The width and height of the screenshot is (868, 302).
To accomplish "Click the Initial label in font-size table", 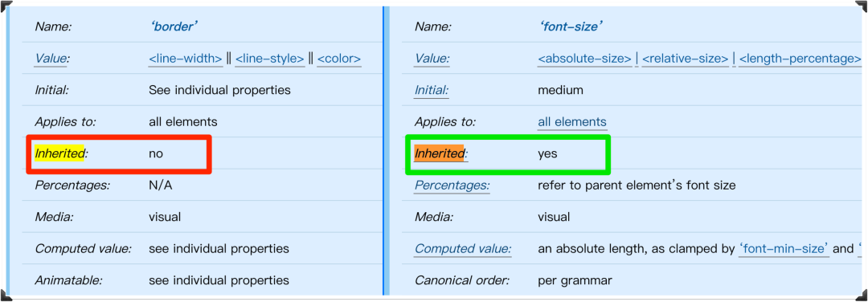I will coord(432,90).
